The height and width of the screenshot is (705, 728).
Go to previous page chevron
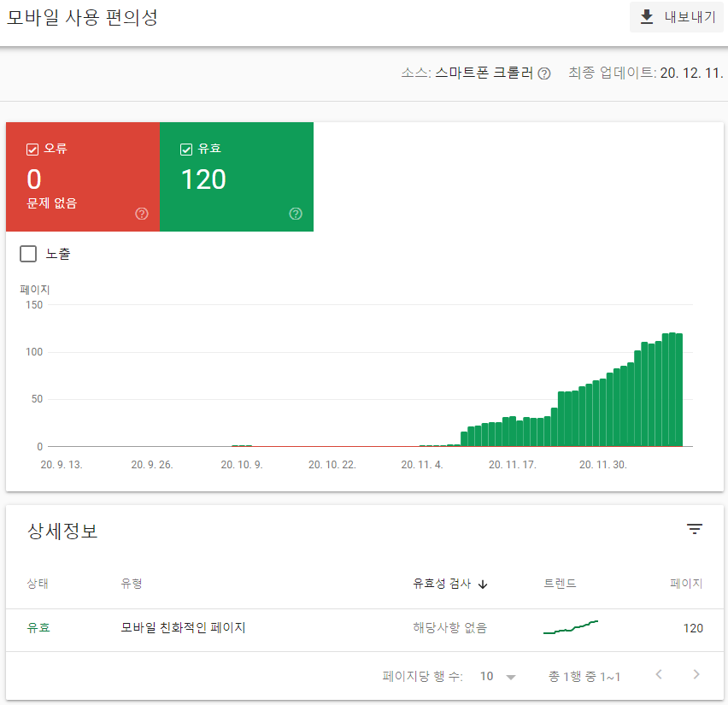tap(659, 674)
